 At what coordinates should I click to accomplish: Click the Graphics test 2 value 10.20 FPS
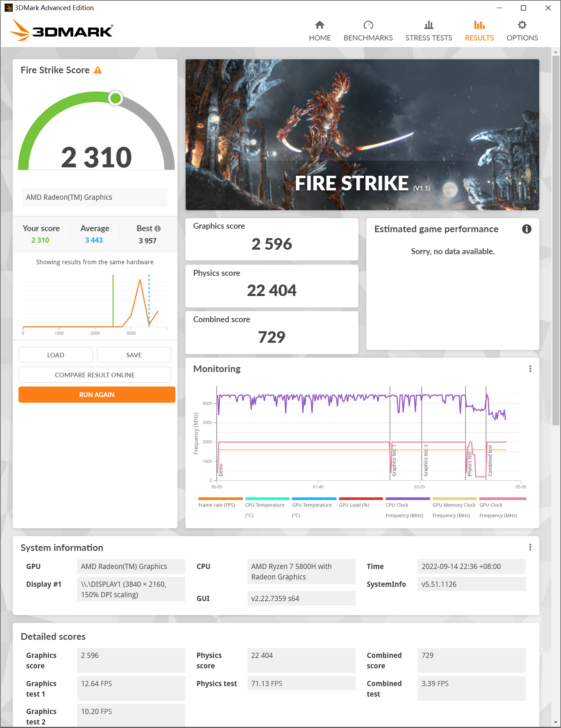click(131, 716)
